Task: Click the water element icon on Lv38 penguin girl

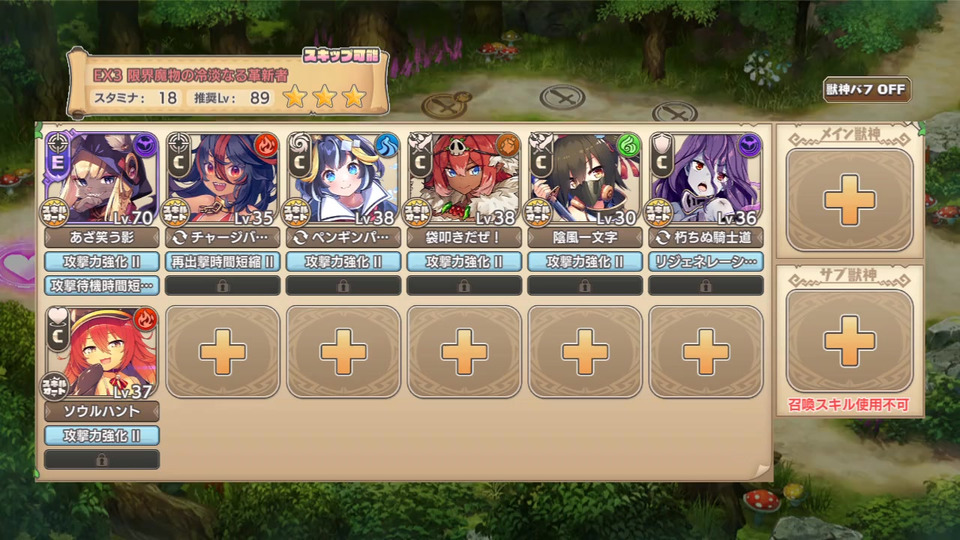Action: [x=386, y=145]
